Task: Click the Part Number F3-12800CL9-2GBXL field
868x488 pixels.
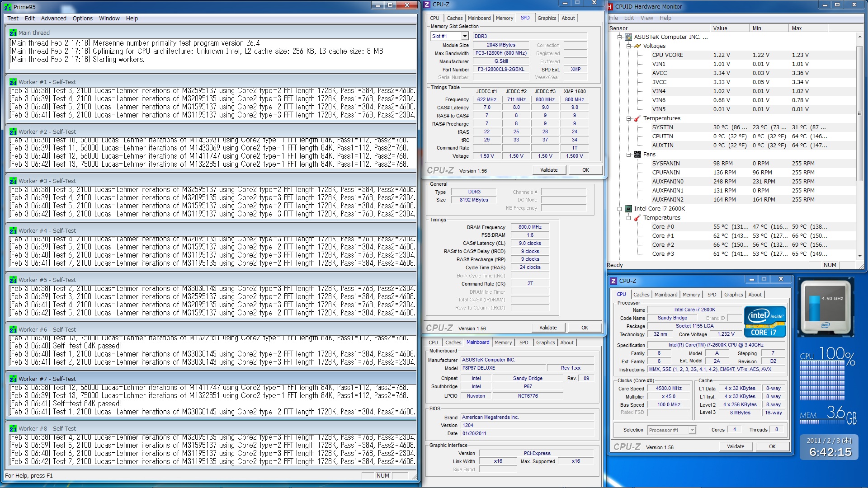Action: pos(501,70)
